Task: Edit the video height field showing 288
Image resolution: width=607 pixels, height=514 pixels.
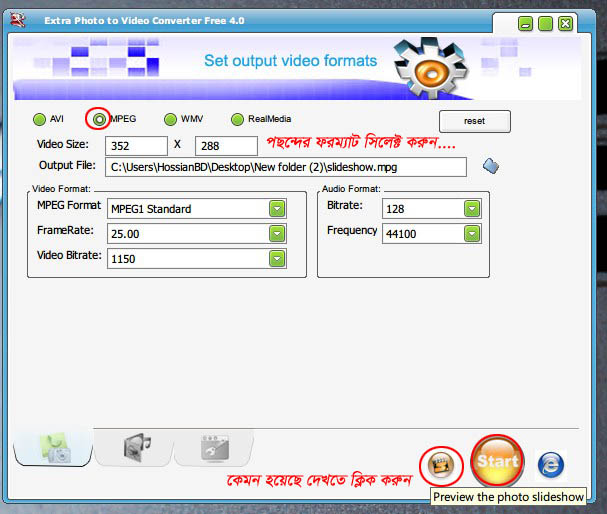Action: coord(226,146)
